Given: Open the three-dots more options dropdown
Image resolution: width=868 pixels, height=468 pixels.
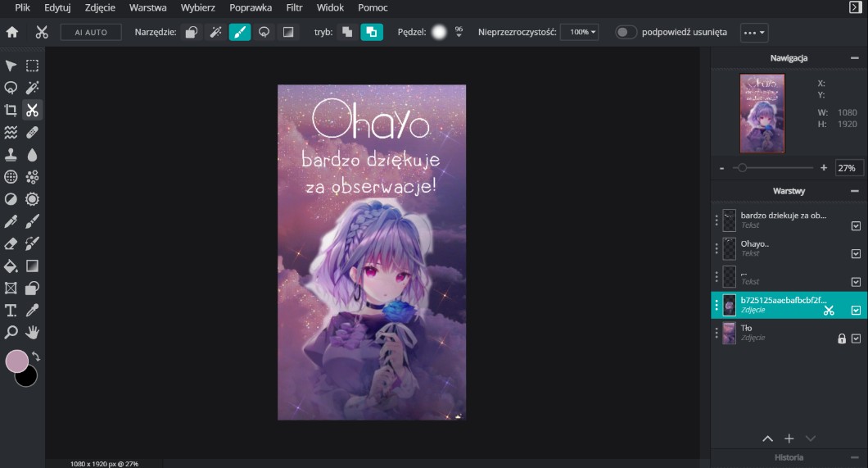Looking at the screenshot, I should tap(753, 32).
